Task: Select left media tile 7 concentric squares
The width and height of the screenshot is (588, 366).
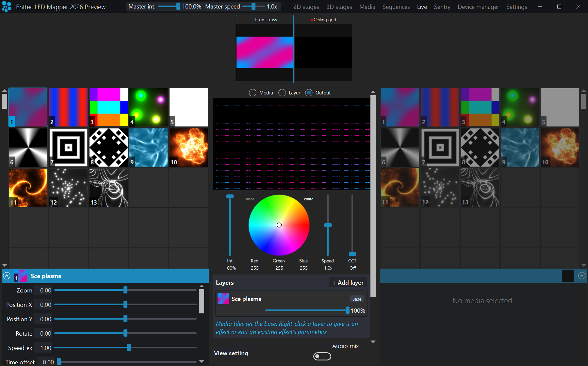Action: point(68,147)
